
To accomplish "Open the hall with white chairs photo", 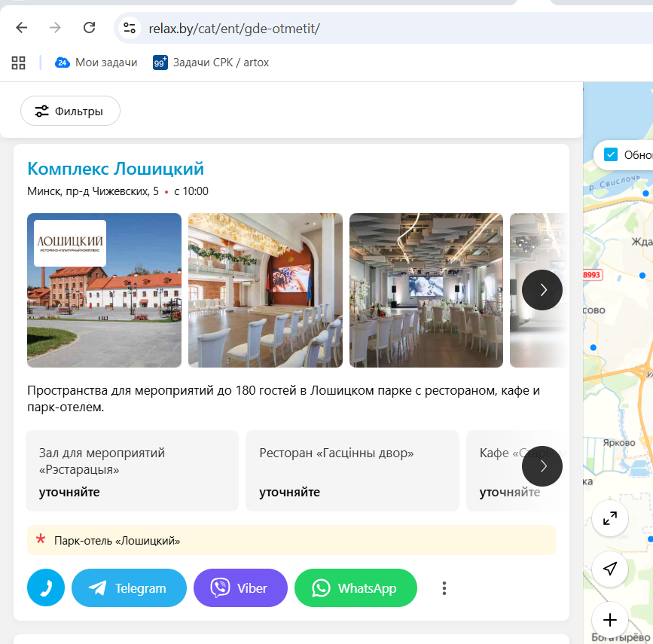I will 265,290.
